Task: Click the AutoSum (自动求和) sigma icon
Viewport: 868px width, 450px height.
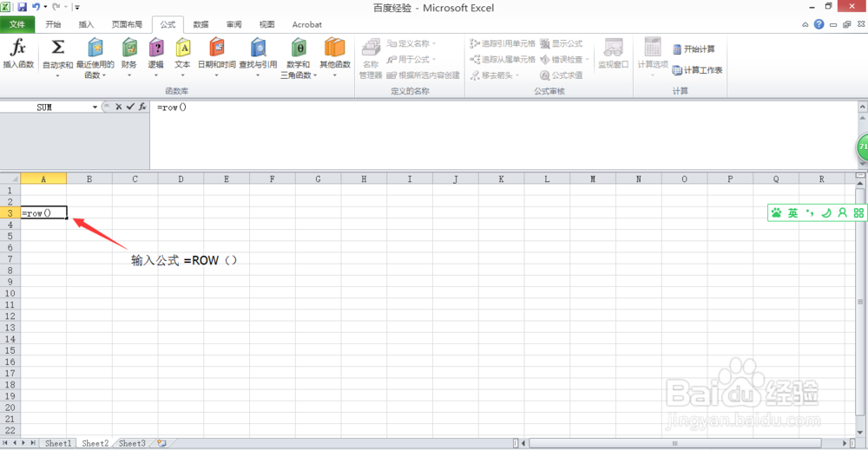Action: [57, 47]
